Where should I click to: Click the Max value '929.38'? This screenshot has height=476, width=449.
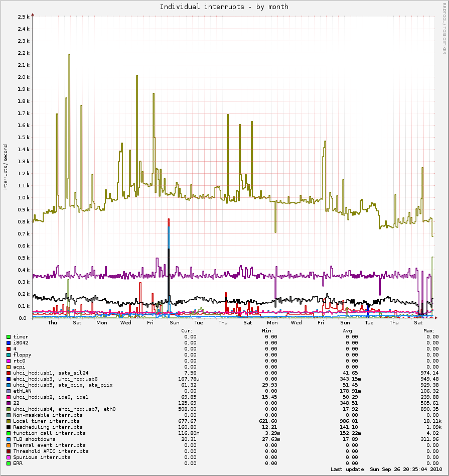(x=429, y=385)
